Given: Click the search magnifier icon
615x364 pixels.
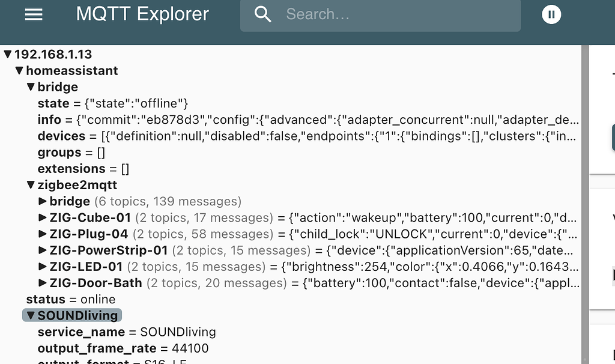Looking at the screenshot, I should (x=262, y=14).
